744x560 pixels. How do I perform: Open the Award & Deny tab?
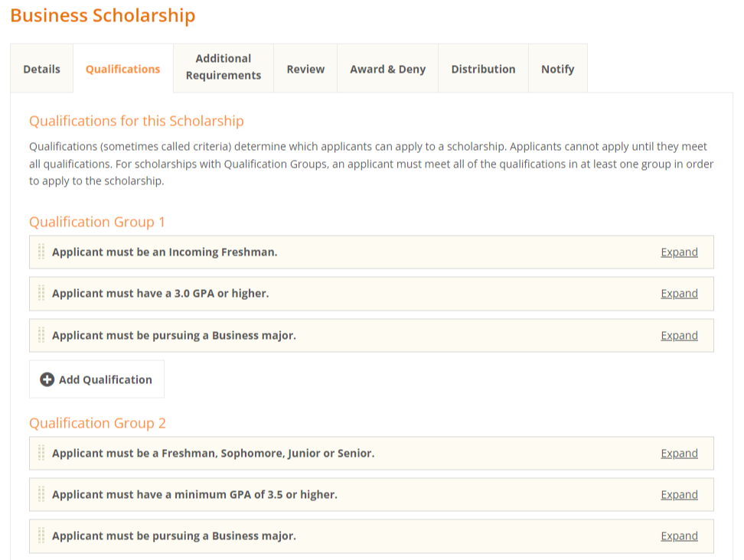point(387,68)
